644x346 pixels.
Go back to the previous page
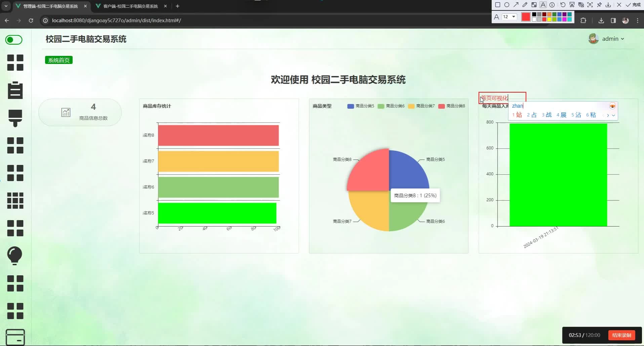tap(7, 21)
